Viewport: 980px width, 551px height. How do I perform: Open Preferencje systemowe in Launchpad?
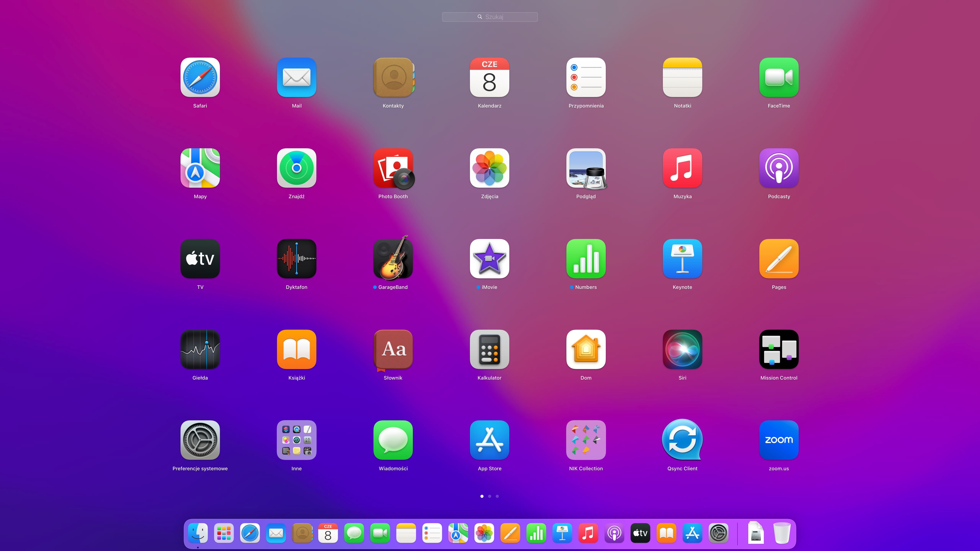(x=200, y=440)
